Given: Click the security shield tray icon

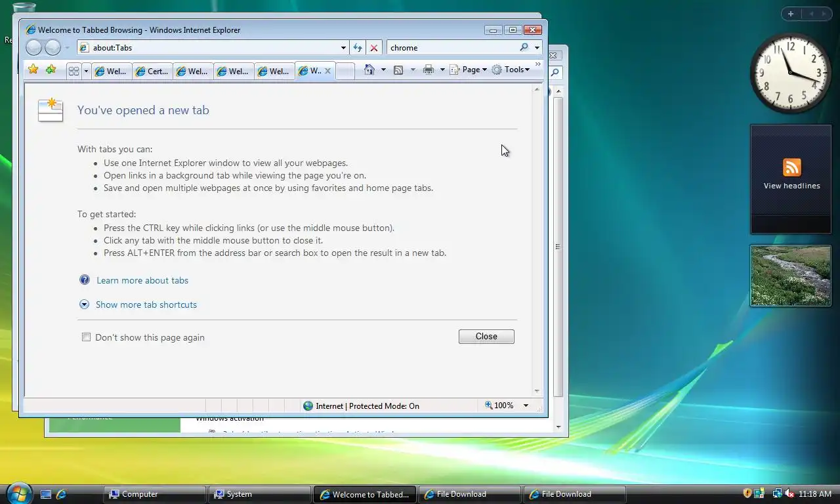Looking at the screenshot, I should click(x=747, y=493).
